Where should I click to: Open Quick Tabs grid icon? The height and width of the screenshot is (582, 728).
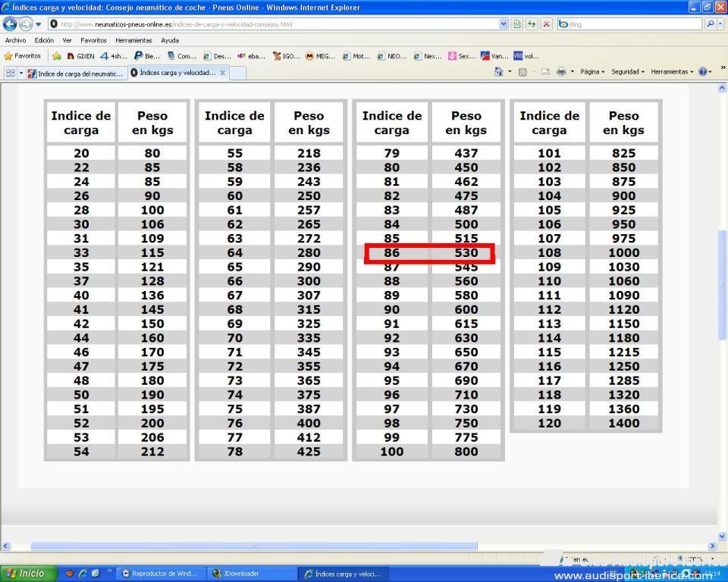[11, 73]
